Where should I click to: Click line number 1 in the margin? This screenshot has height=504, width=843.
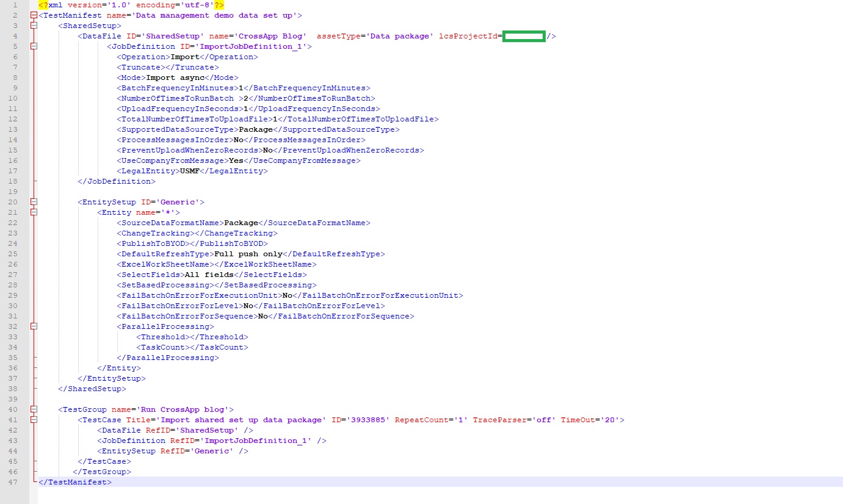(14, 5)
